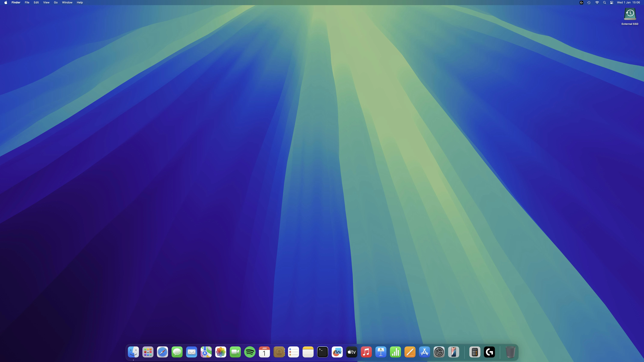
Task: Open Reminders from the Dock
Action: [x=294, y=352]
